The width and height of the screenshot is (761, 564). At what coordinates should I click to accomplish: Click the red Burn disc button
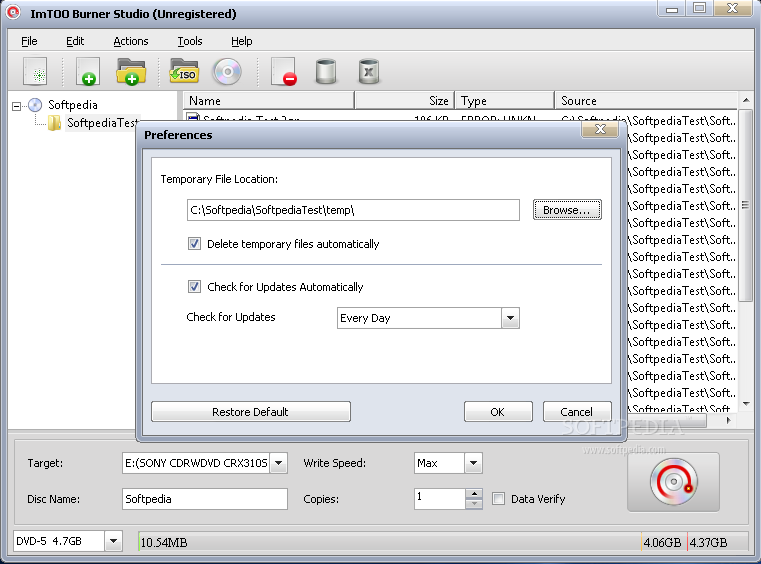(673, 482)
